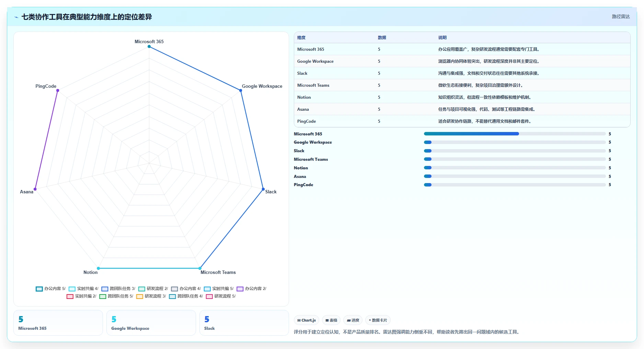644x349 pixels.
Task: Select the Google Workspace table row name
Action: (315, 61)
